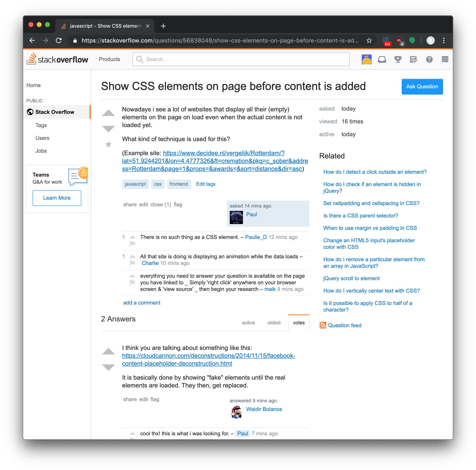Click the achievements trophy icon
Image resolution: width=476 pixels, height=470 pixels.
point(398,59)
